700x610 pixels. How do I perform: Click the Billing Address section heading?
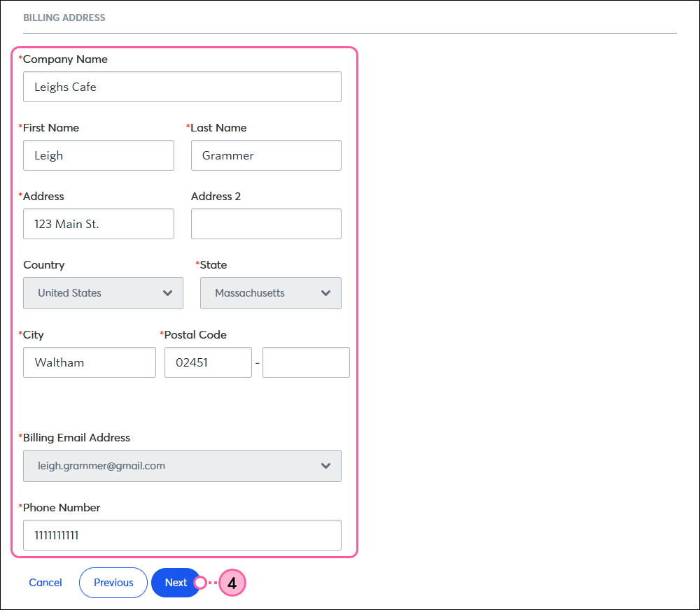[64, 18]
